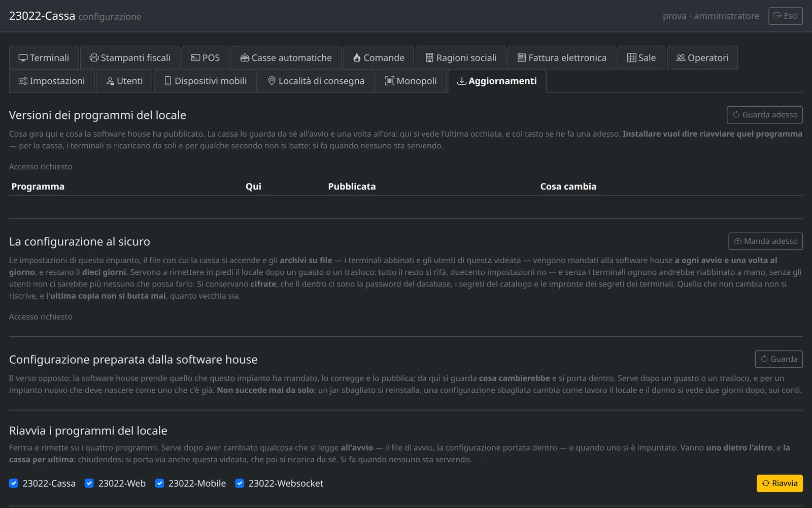Click the monitor icon on the Terminali tab
This screenshot has width=812, height=508.
tap(23, 58)
